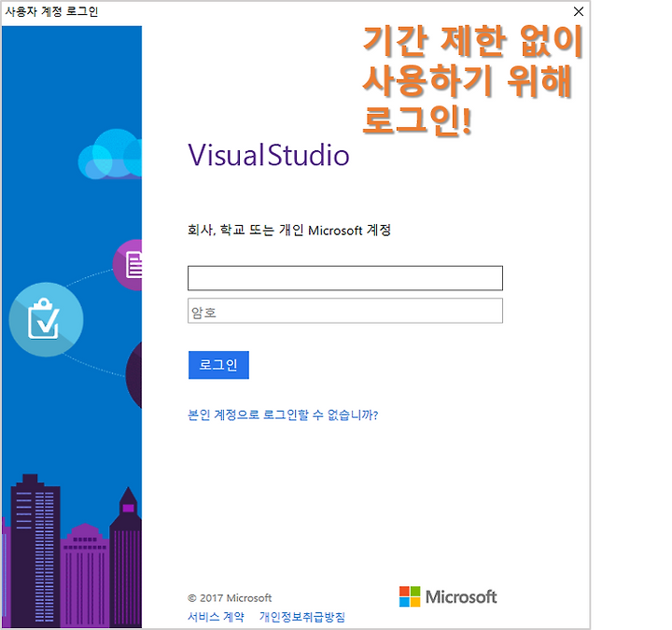The width and height of the screenshot is (672, 630).
Task: Open the 본인 계정으로 로그인할 수 없습니까? link
Action: pyautogui.click(x=283, y=414)
